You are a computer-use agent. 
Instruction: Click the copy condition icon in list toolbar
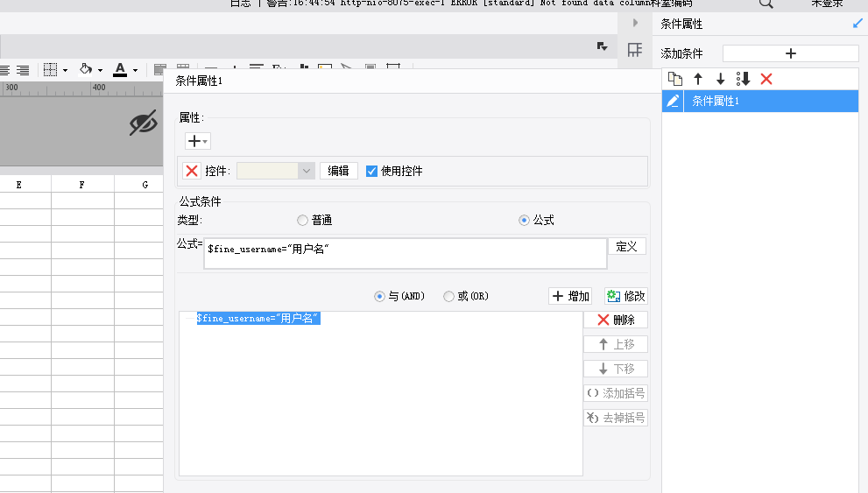tap(674, 79)
